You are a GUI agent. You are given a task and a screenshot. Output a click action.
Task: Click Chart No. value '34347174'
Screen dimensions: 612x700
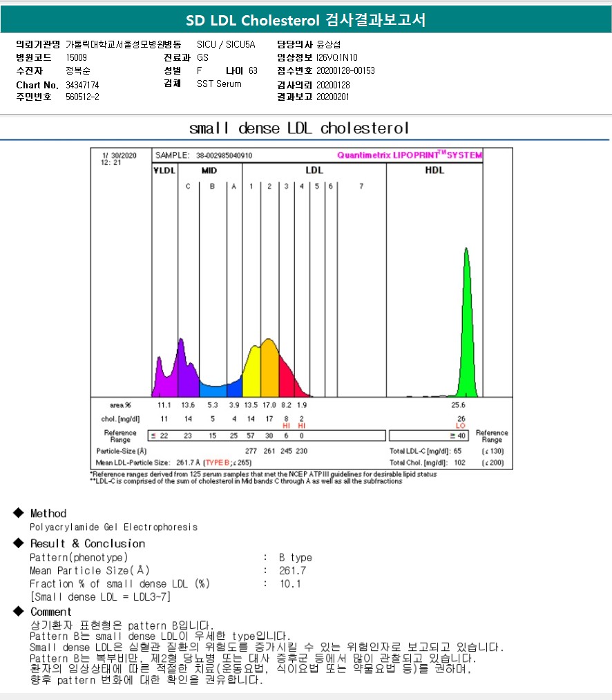point(82,85)
